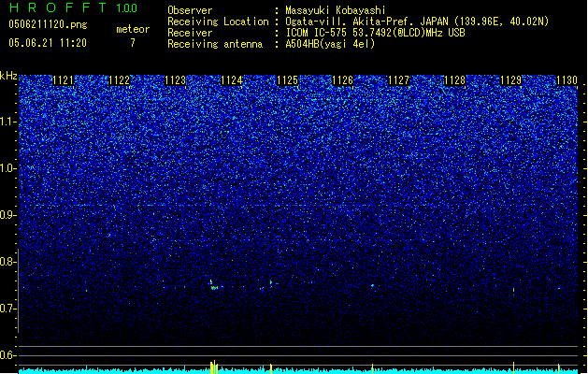The width and height of the screenshot is (588, 374).
Task: Click the meteor count 7
Action: click(133, 43)
